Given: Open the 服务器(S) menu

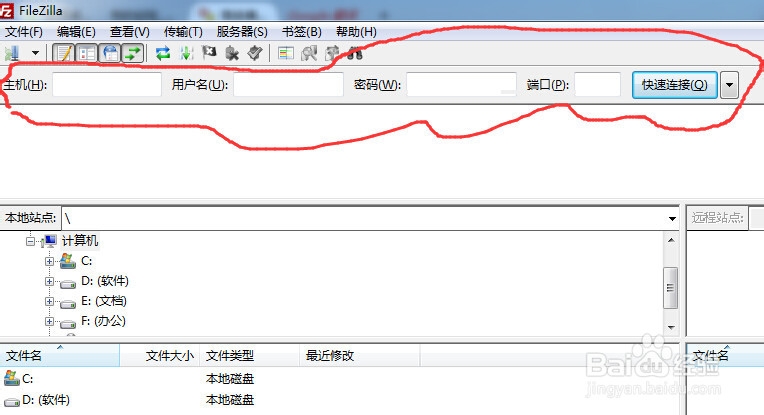Looking at the screenshot, I should coord(242,32).
